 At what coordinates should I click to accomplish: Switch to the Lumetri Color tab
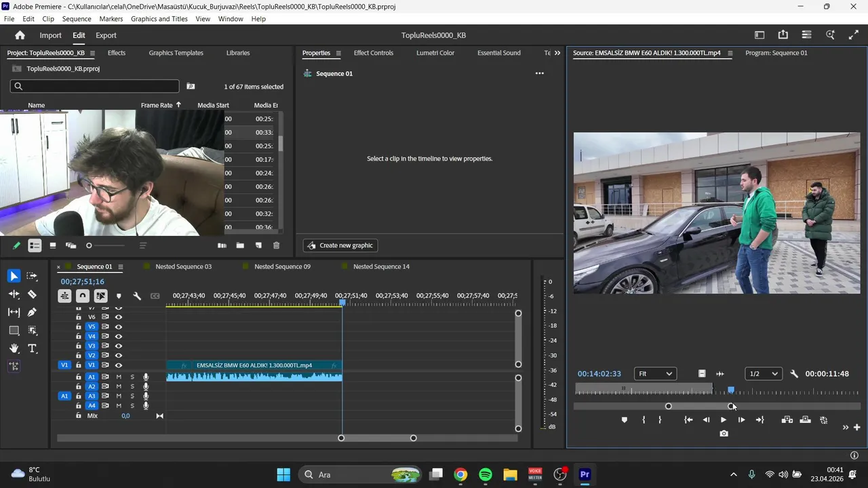[x=435, y=53]
